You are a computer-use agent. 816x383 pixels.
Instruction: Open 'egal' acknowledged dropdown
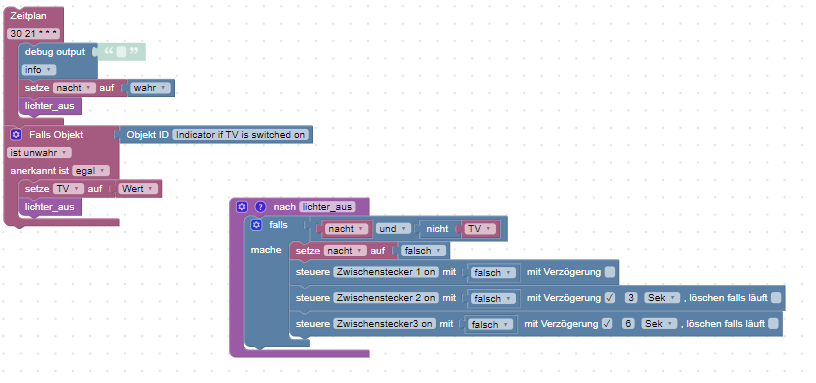(x=91, y=171)
